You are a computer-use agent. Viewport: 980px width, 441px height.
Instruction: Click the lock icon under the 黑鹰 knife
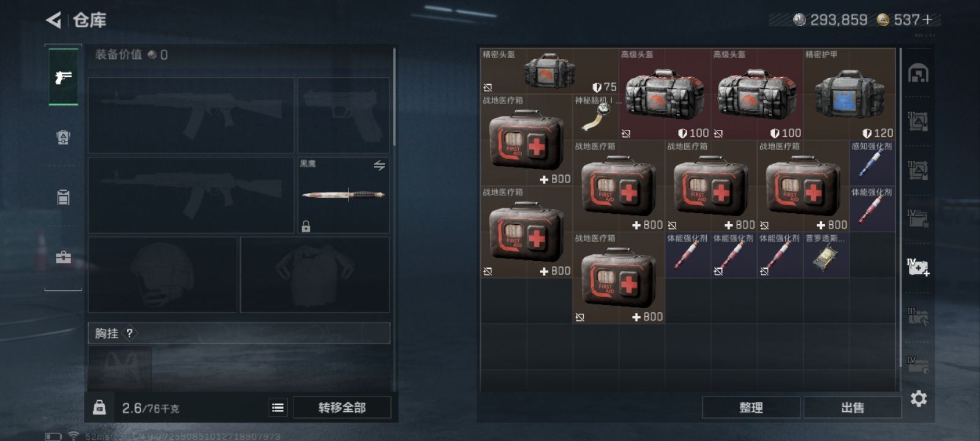pyautogui.click(x=306, y=227)
